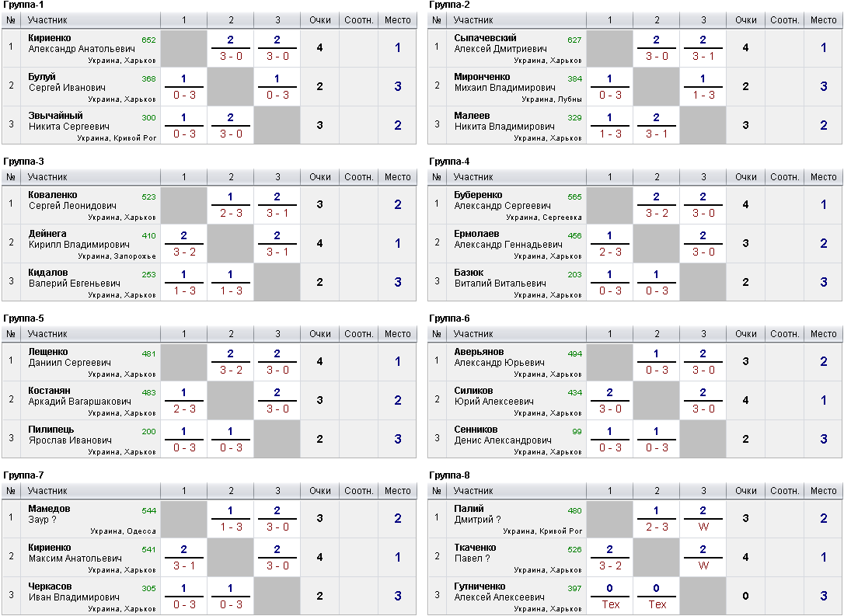Open player Кириенко Александр Анатольевич
Screen dimensions: 844x616
pos(82,44)
